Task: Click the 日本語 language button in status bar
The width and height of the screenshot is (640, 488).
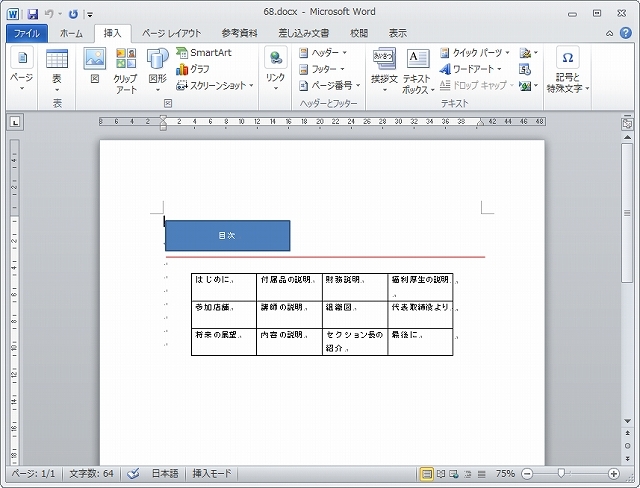Action: [165, 473]
